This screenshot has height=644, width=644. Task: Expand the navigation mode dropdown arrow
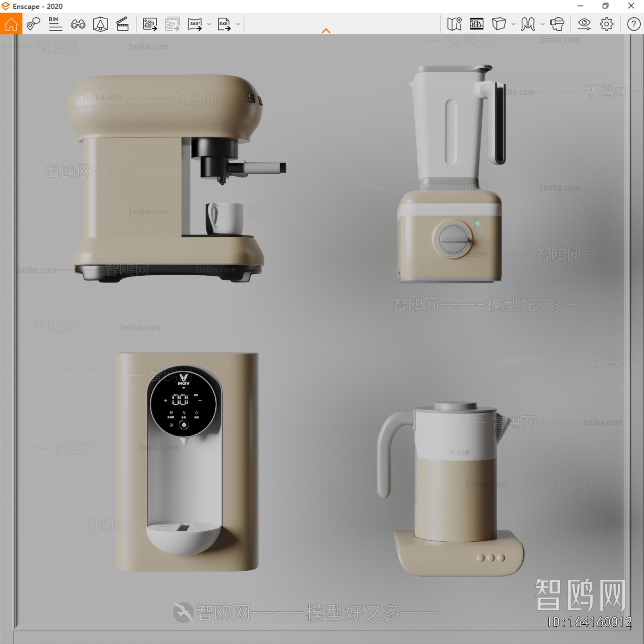(x=543, y=24)
